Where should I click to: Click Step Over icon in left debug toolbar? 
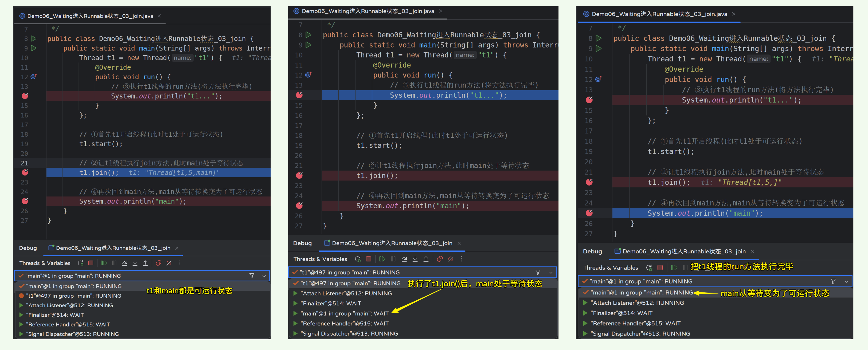125,263
